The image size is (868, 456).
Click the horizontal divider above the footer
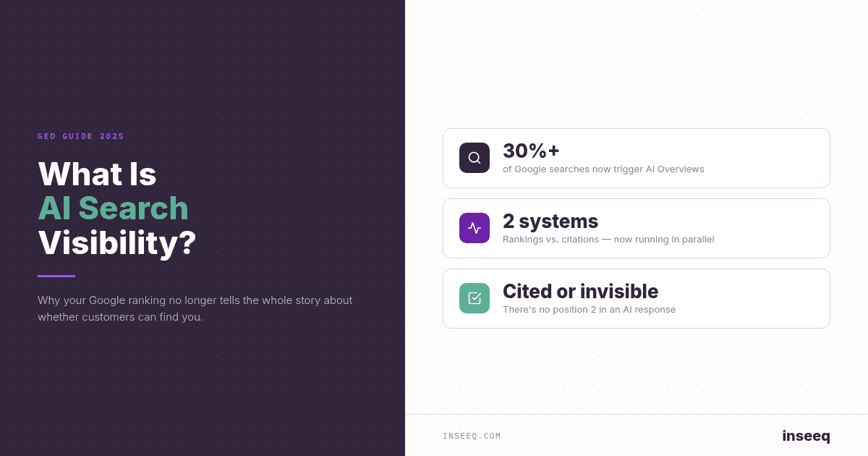point(637,414)
